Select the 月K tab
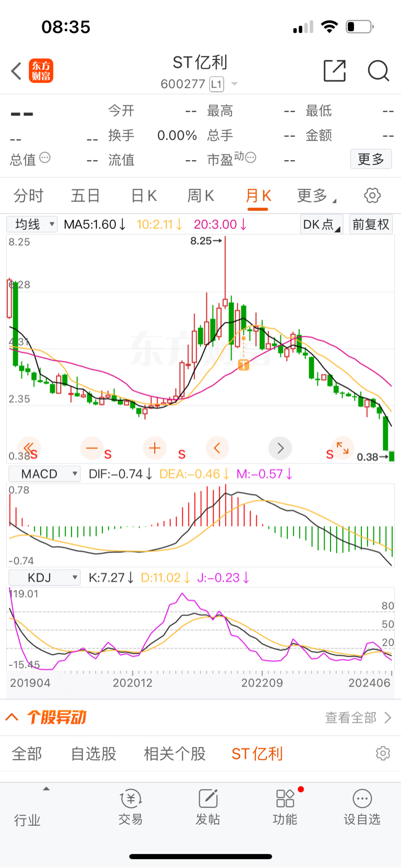401x868 pixels. (x=258, y=196)
